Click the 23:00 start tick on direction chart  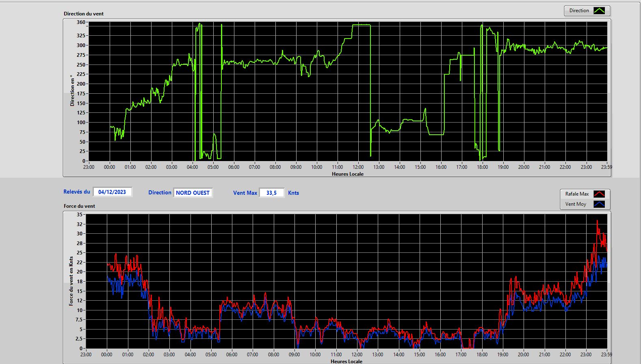coord(89,167)
